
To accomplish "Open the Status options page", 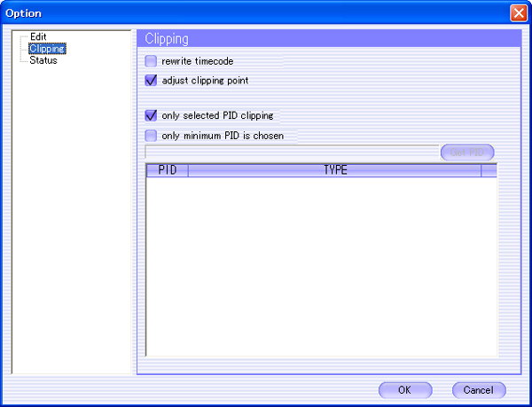I will pos(43,60).
